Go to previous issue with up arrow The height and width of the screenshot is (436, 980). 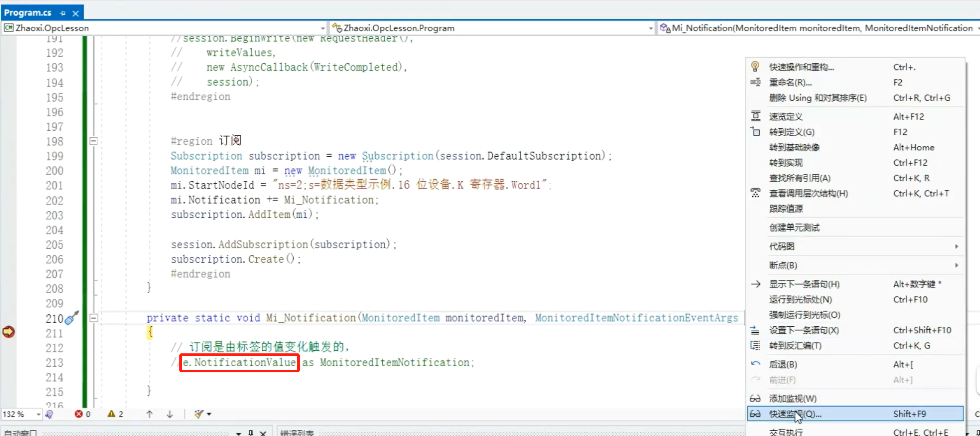(149, 414)
